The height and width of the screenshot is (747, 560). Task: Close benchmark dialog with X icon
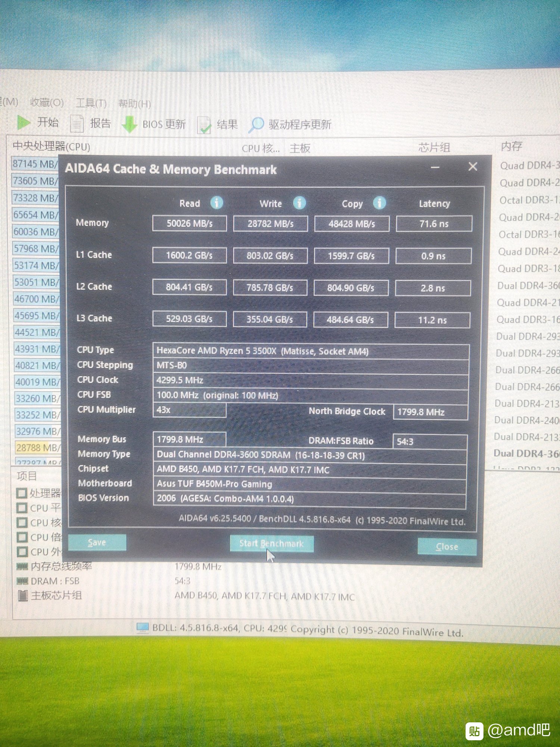pos(473,167)
